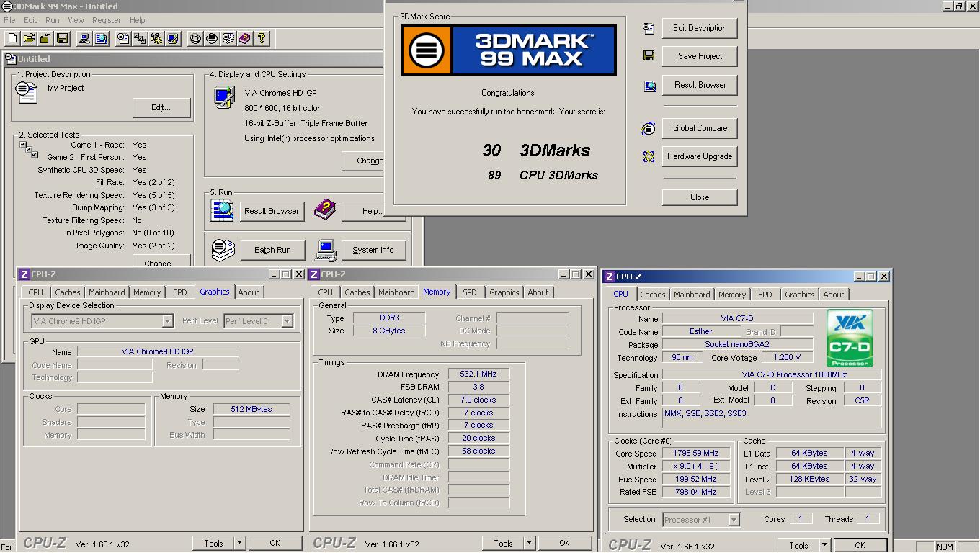Click the Hardware Upgrade button
The image size is (980, 553).
700,156
